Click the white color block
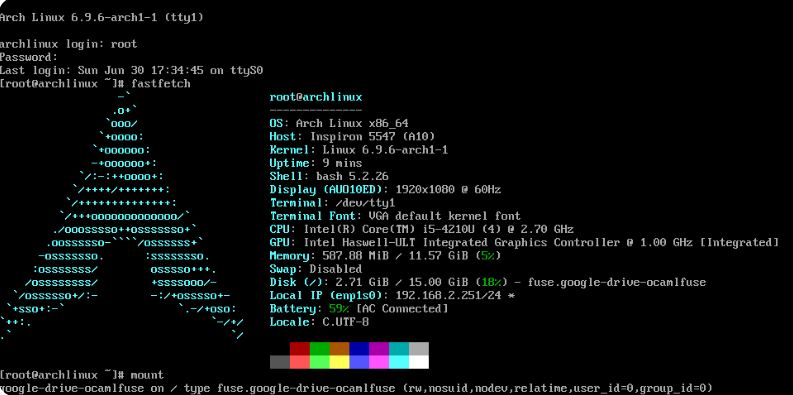 (419, 362)
